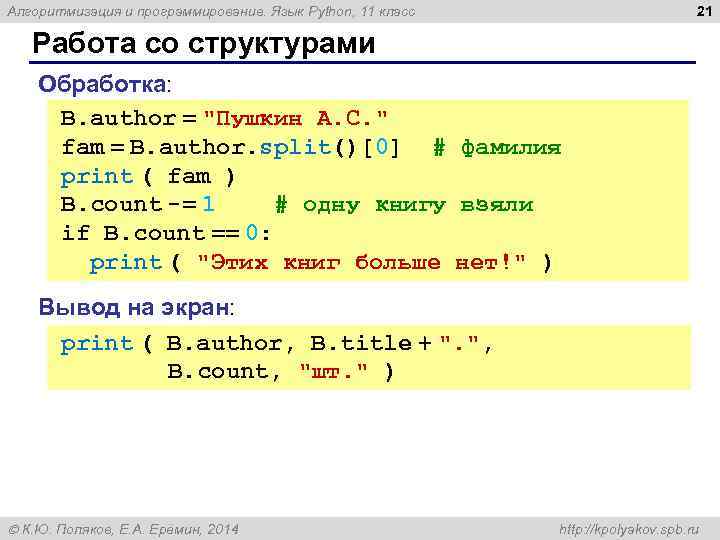This screenshot has width=720, height=540.
Task: Click the code line B.author = "Пушкин А.С."
Action: 224,118
